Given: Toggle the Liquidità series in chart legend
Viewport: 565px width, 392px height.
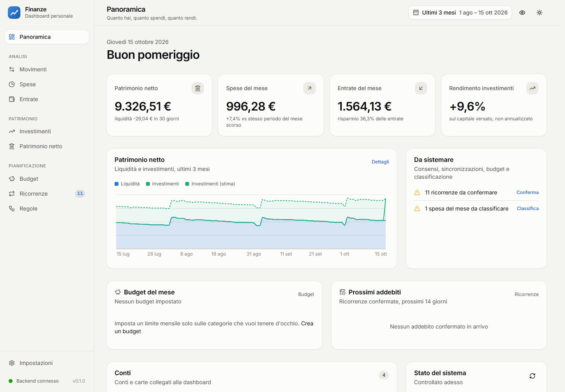Looking at the screenshot, I should pyautogui.click(x=127, y=184).
